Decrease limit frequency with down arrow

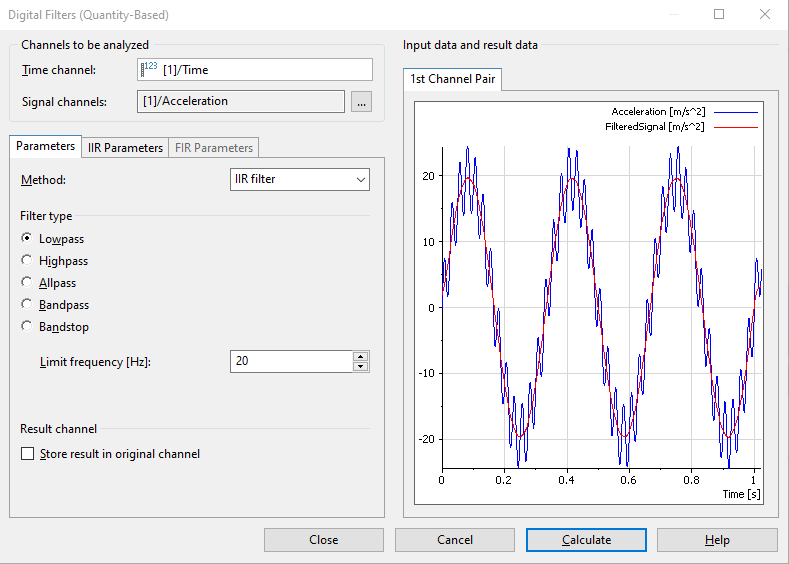coord(360,367)
